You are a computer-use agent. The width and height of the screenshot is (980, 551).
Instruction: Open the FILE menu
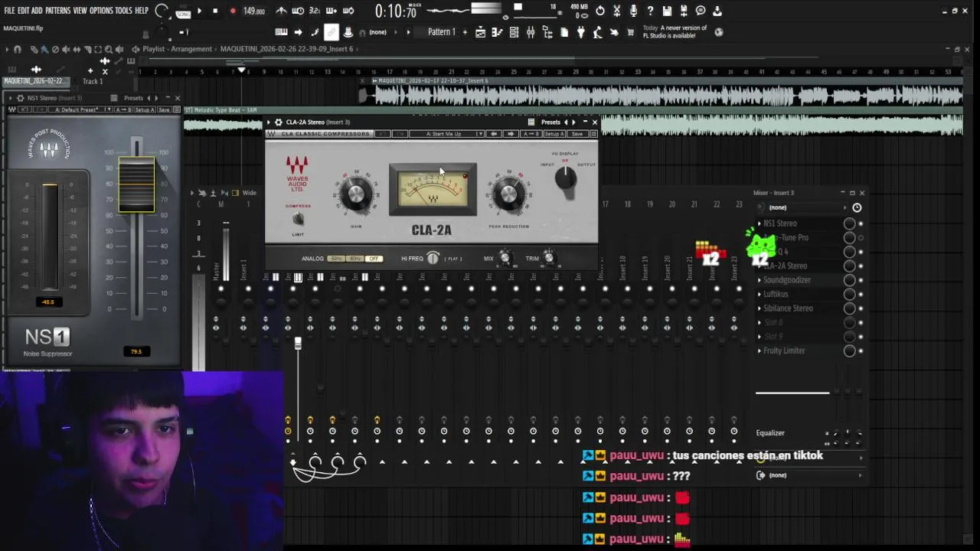[x=9, y=11]
